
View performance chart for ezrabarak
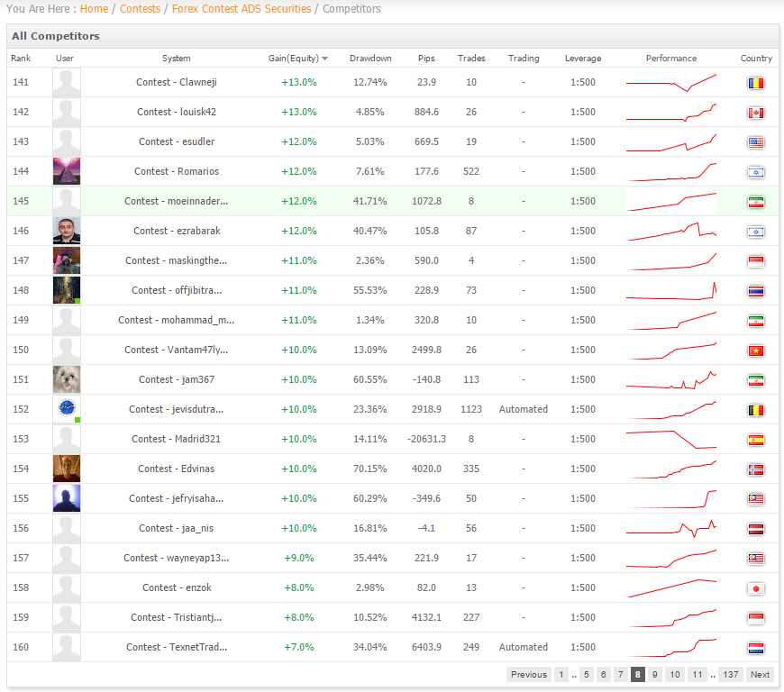671,231
